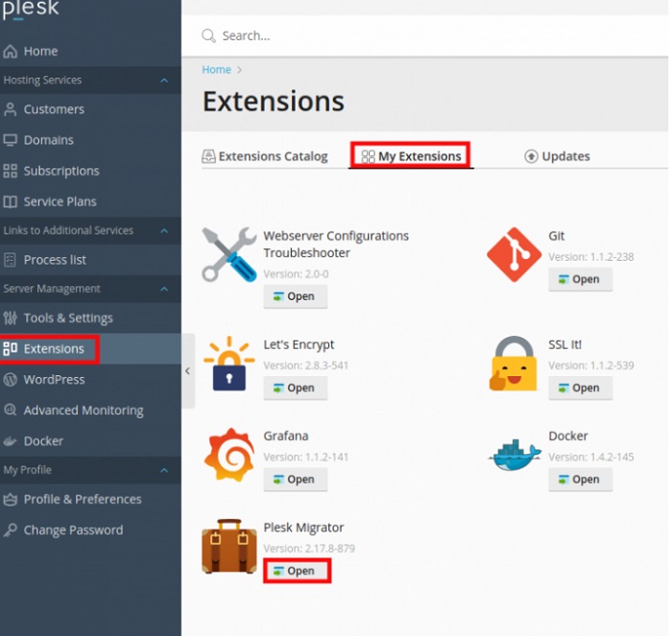
Task: Collapse the My Profile section
Action: pos(164,470)
